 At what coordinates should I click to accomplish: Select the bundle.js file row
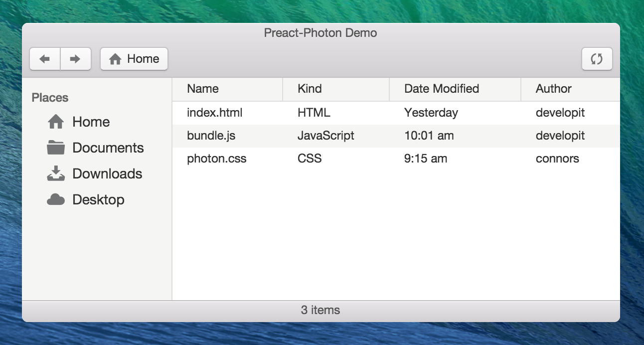211,136
